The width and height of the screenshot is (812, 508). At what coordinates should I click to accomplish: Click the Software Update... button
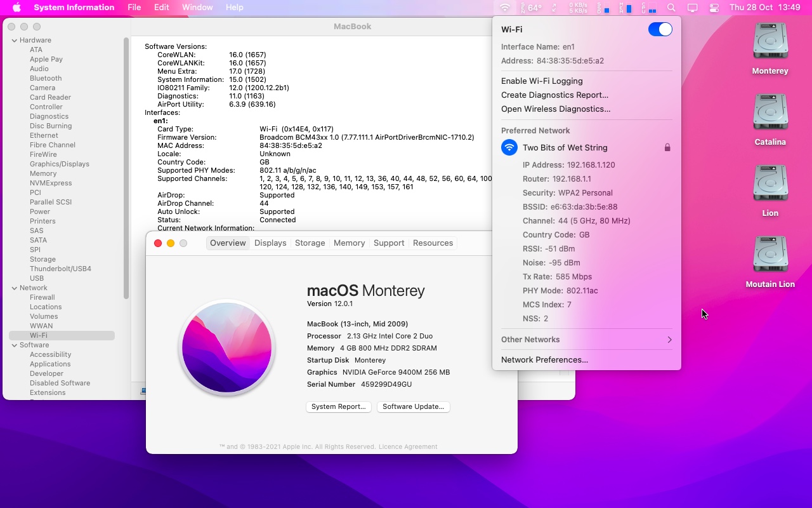coord(414,406)
